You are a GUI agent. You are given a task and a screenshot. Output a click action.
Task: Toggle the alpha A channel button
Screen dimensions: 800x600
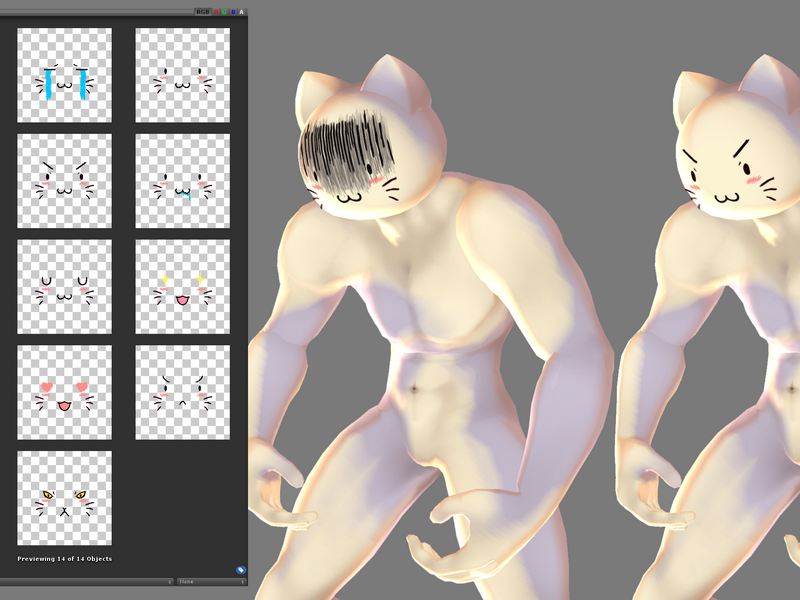click(x=242, y=12)
